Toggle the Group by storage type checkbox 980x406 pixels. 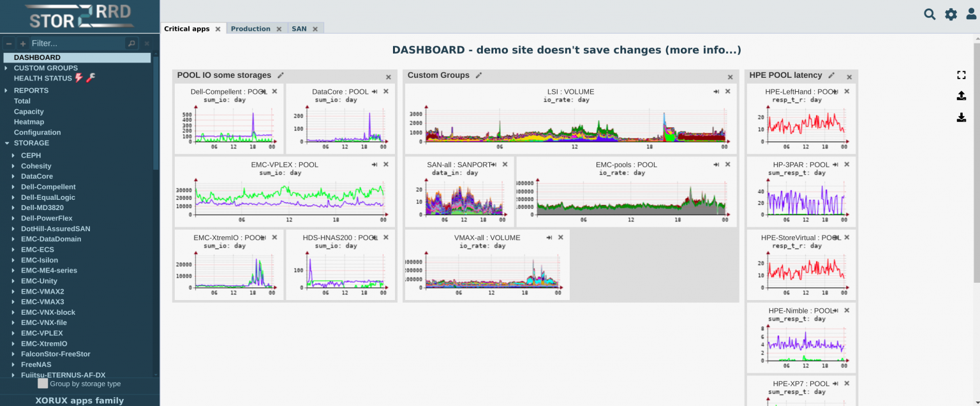[42, 383]
